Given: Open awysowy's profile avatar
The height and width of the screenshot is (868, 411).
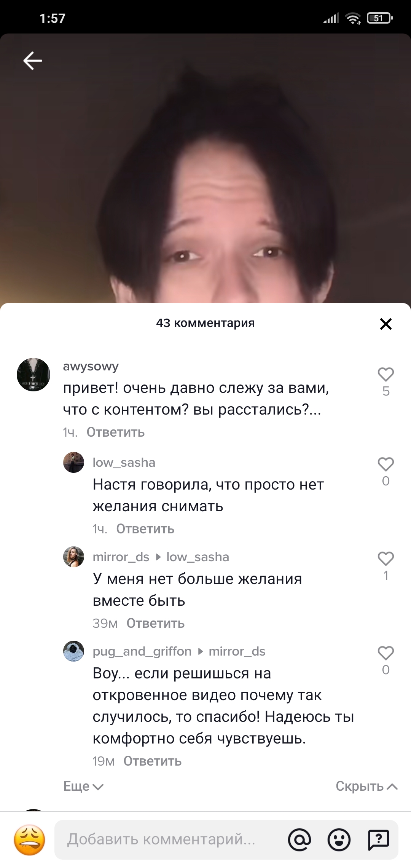Looking at the screenshot, I should click(33, 375).
